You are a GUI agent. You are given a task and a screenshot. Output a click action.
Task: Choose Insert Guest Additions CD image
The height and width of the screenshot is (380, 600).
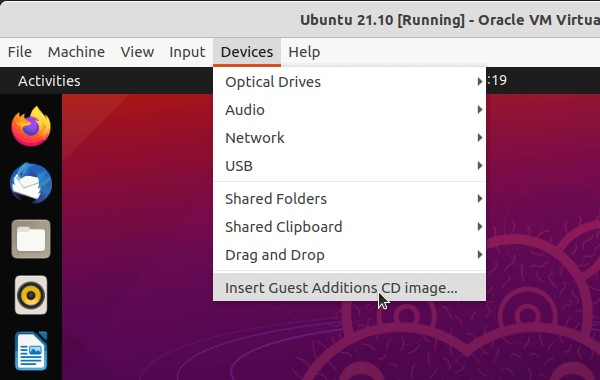350,287
